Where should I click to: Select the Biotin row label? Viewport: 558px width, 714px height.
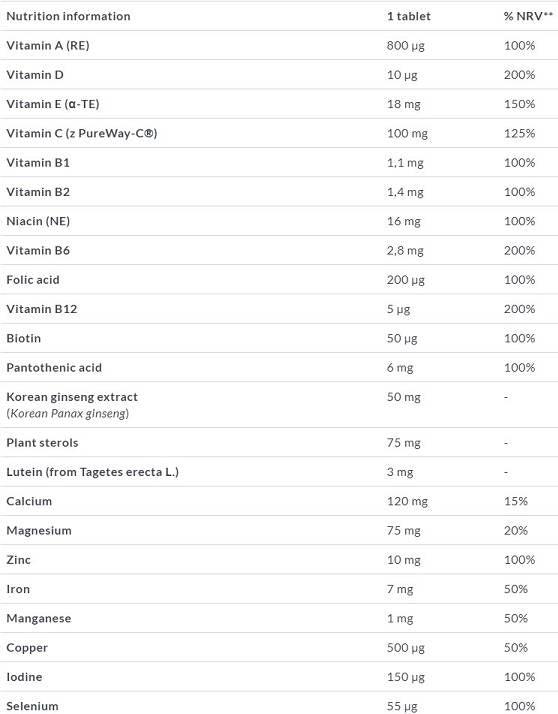24,338
